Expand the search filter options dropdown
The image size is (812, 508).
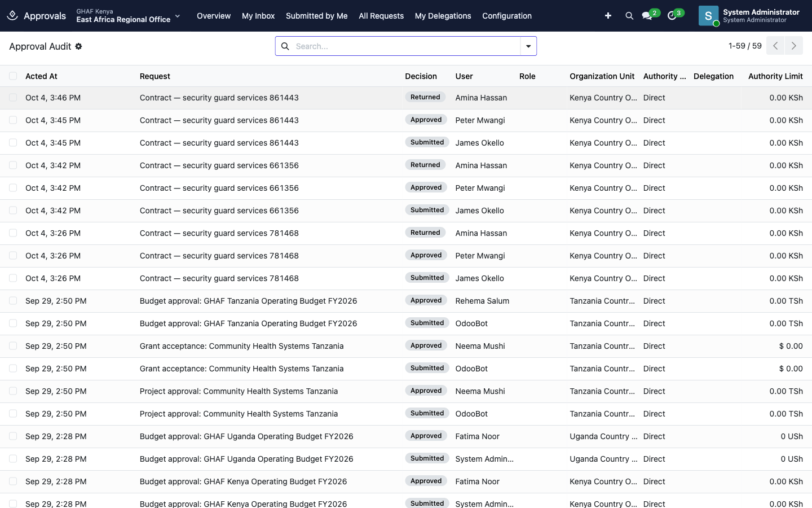pyautogui.click(x=528, y=46)
